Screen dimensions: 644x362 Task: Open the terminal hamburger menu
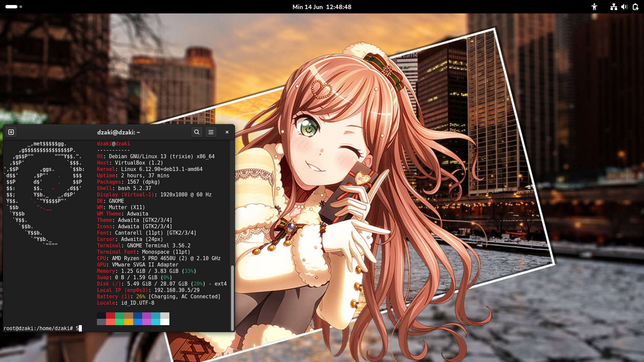(211, 132)
